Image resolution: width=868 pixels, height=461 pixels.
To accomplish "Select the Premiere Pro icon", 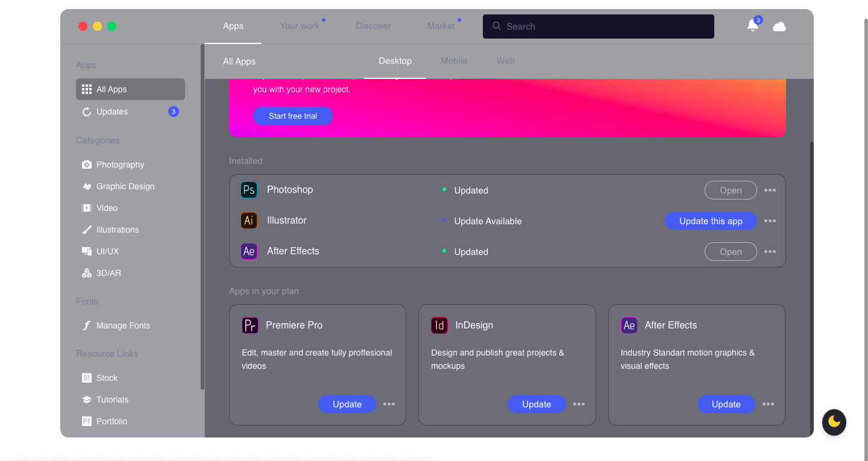I will pyautogui.click(x=250, y=325).
